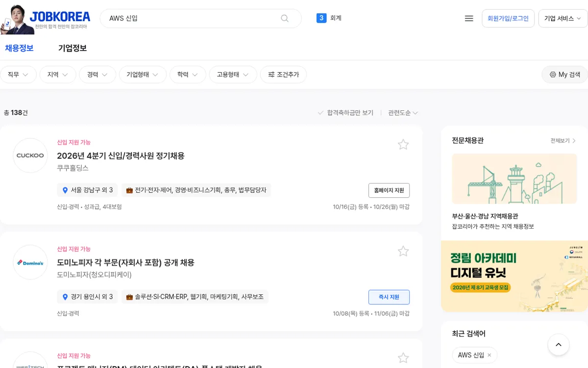Open the 기업 서비스 dropdown
The height and width of the screenshot is (368, 588).
563,19
